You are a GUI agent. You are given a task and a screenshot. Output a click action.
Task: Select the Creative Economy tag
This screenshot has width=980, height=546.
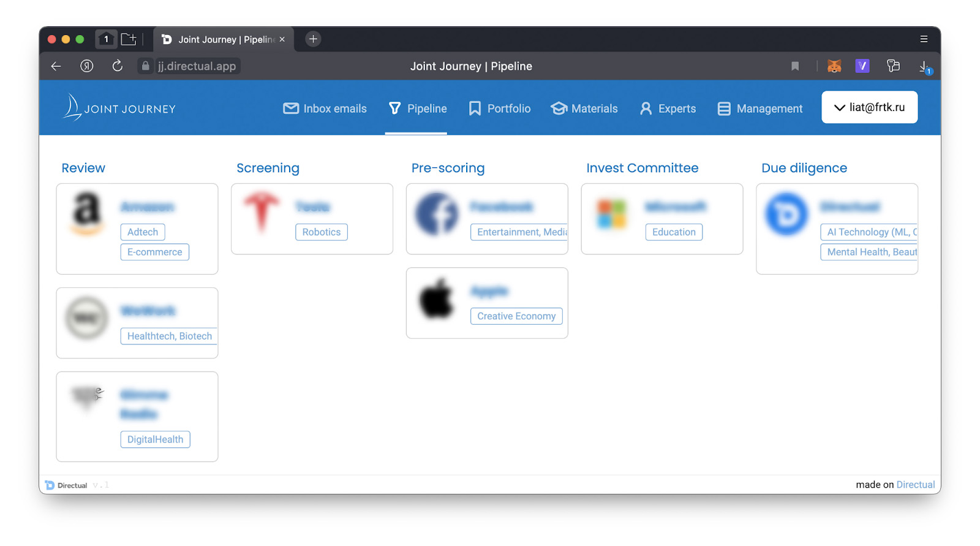(516, 316)
